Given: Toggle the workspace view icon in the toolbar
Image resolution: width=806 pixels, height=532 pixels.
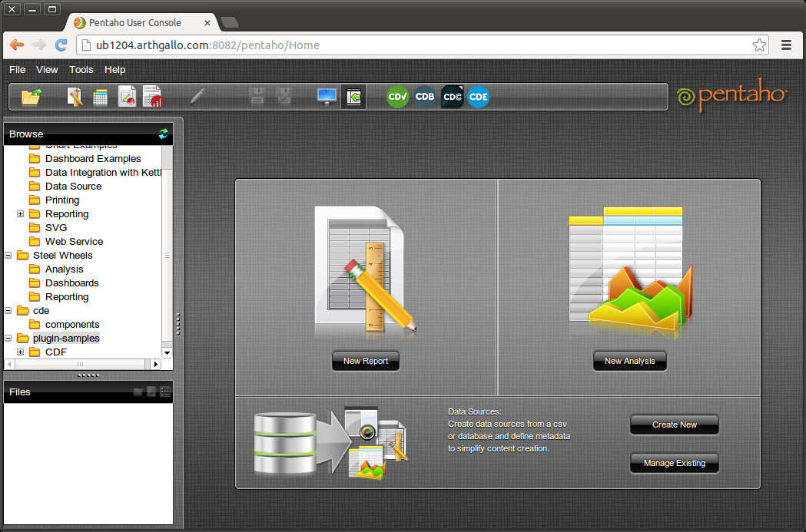Looking at the screenshot, I should click(326, 96).
